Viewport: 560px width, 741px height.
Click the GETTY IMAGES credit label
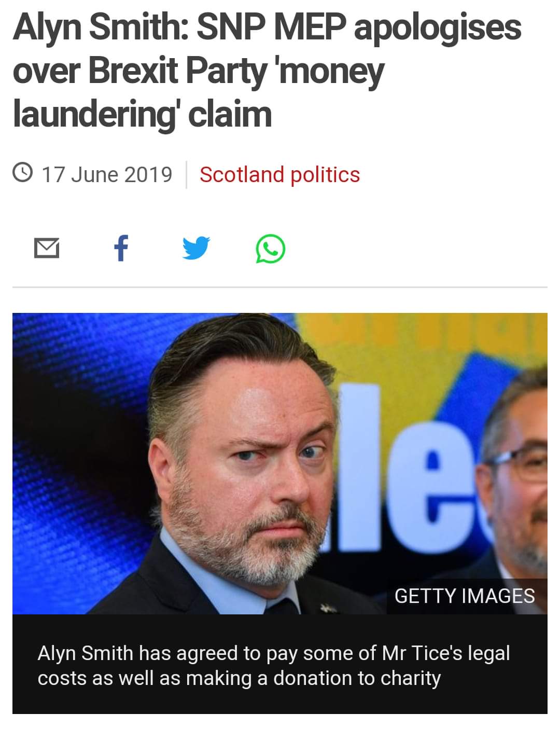pos(465,596)
